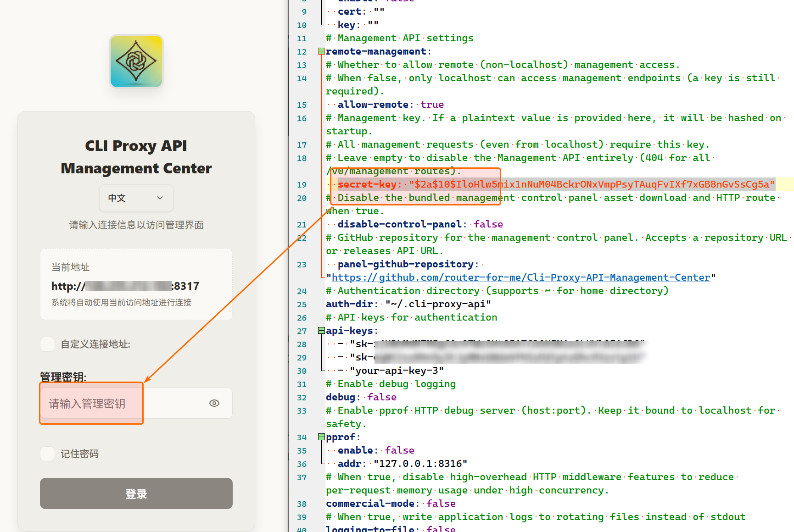Collapse the api-keys fold marker
The height and width of the screenshot is (532, 794).
pyautogui.click(x=321, y=331)
